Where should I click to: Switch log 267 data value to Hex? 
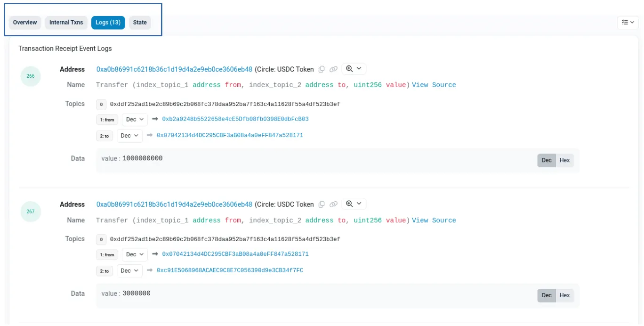pyautogui.click(x=564, y=295)
